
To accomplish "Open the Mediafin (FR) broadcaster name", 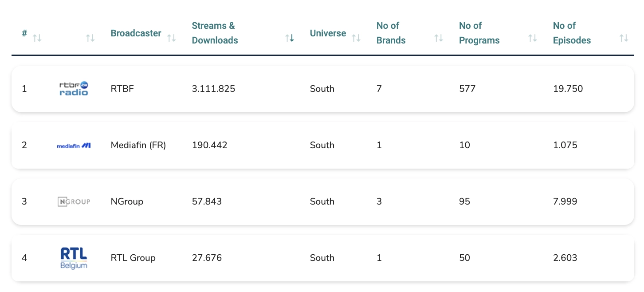I will click(x=138, y=145).
